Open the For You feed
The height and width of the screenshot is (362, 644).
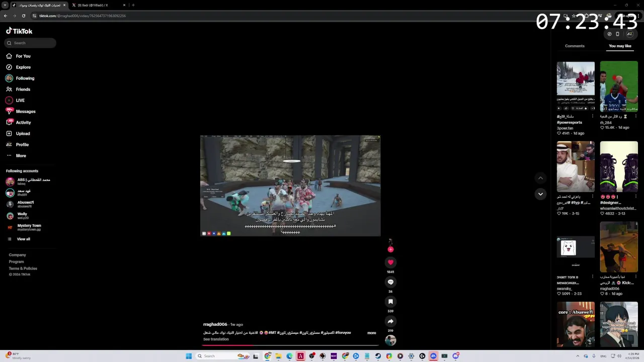[x=19, y=56]
